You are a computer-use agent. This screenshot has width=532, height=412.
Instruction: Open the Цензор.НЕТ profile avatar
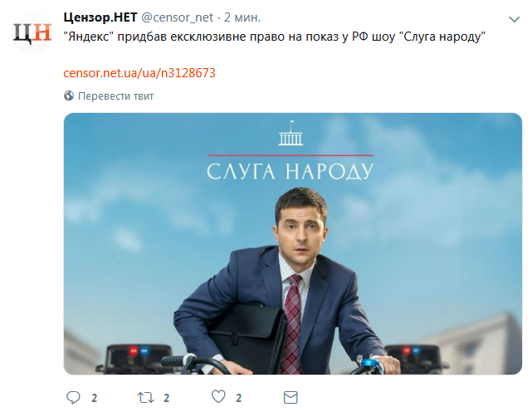(32, 32)
